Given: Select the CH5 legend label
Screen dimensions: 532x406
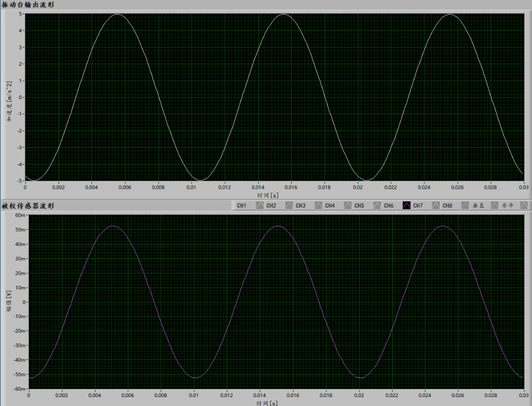Looking at the screenshot, I should pos(359,206).
